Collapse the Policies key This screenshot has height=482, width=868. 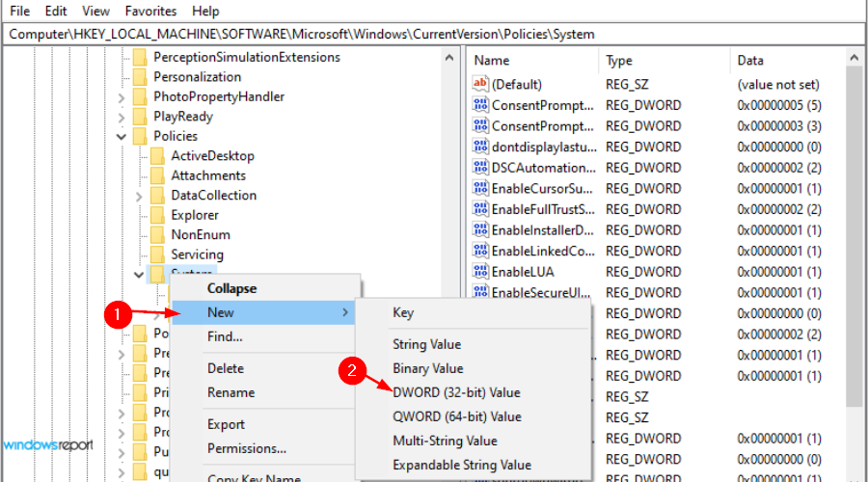tap(122, 137)
